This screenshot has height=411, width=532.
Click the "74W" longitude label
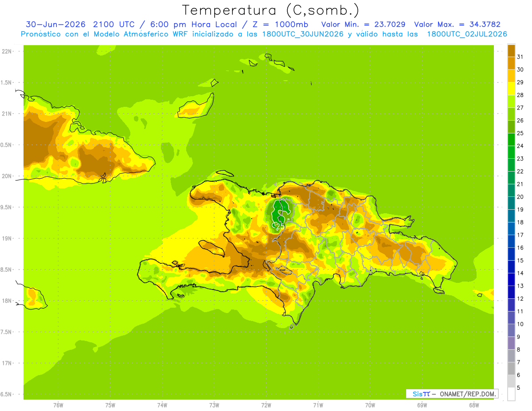pyautogui.click(x=162, y=405)
